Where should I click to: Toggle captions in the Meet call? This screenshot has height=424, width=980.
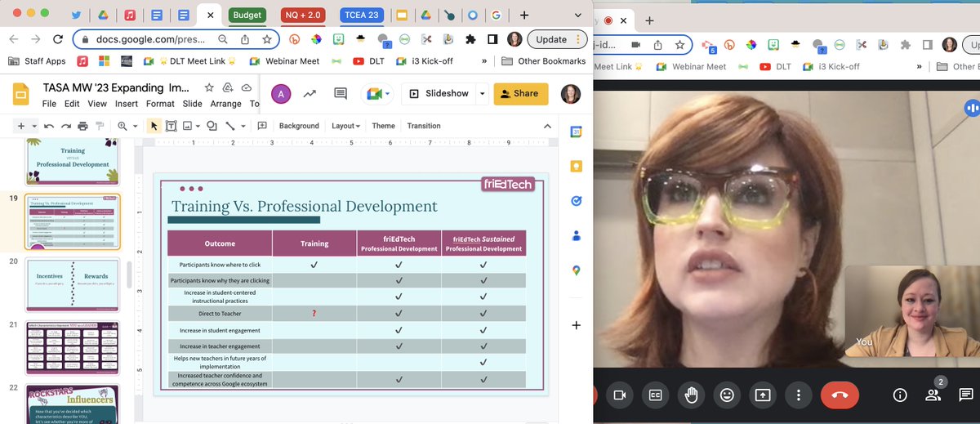(x=655, y=395)
